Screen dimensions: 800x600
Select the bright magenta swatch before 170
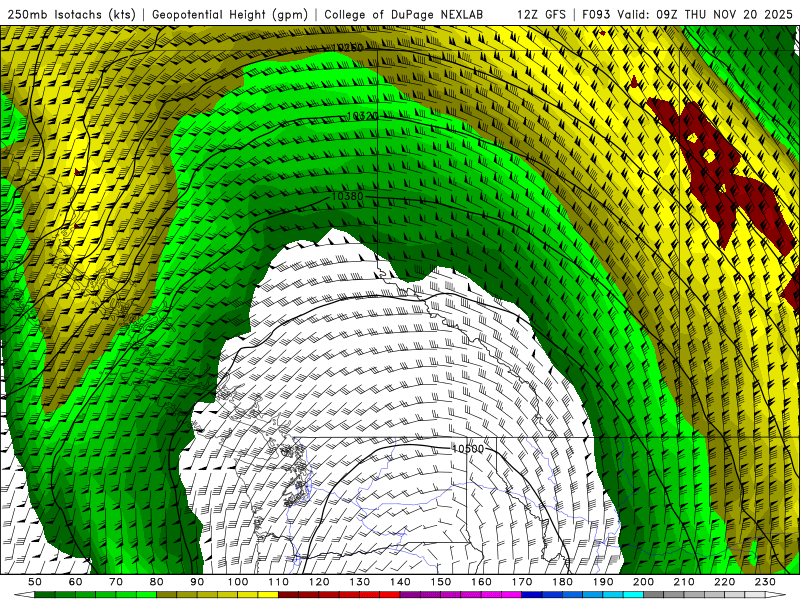[x=512, y=595]
